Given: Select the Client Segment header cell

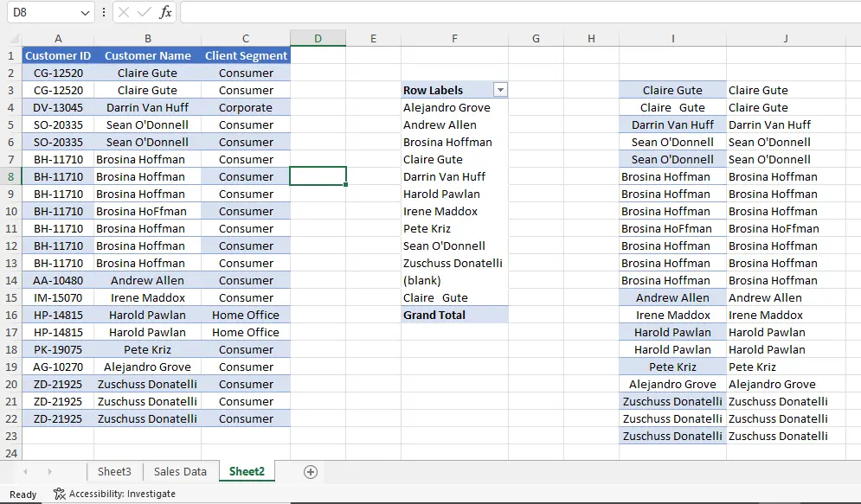Looking at the screenshot, I should tap(246, 56).
